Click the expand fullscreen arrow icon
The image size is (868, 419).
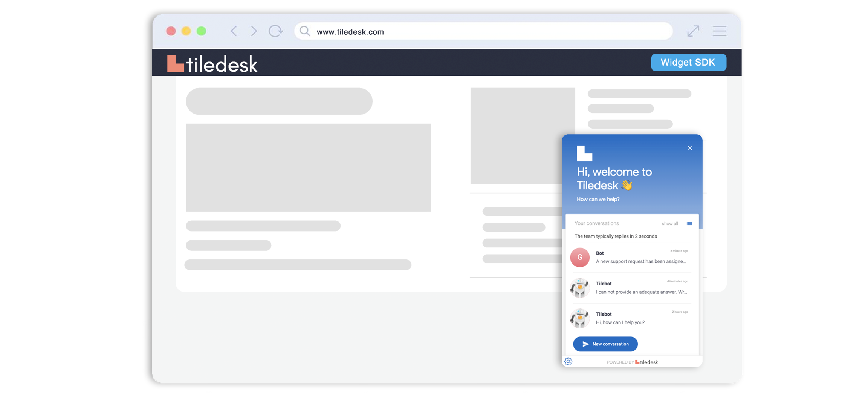[x=693, y=31]
